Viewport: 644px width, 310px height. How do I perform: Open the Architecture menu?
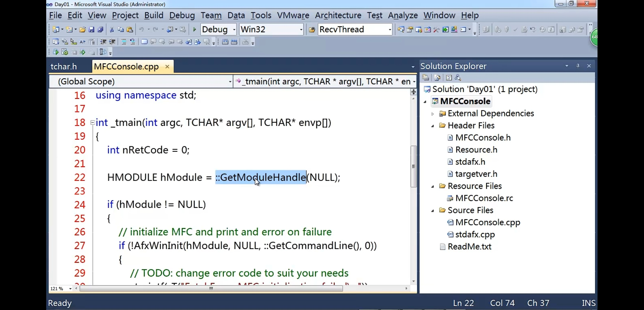[338, 15]
